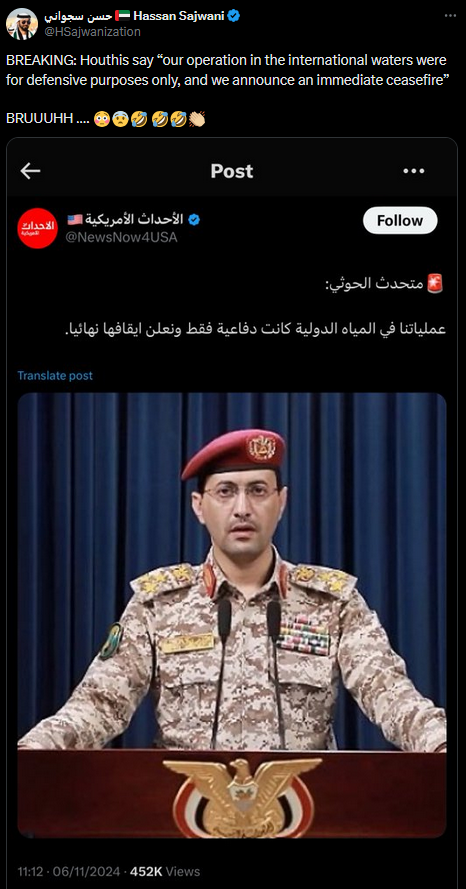Click the Translate post link
Image resolution: width=466 pixels, height=889 pixels.
55,375
